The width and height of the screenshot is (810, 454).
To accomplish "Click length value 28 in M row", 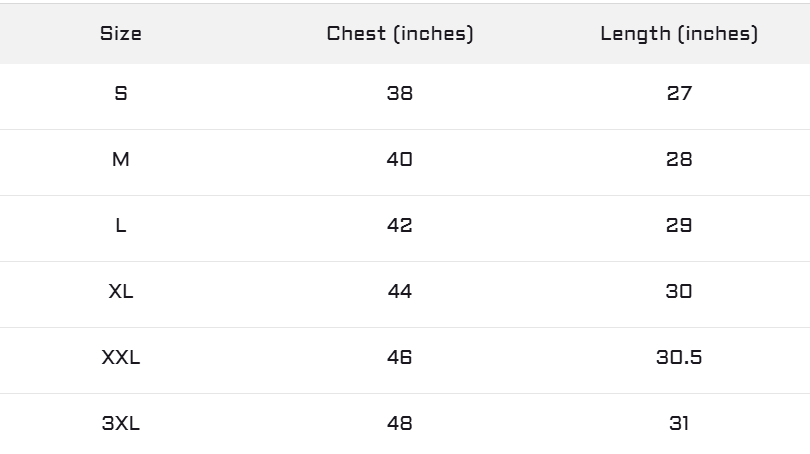I will (679, 159).
